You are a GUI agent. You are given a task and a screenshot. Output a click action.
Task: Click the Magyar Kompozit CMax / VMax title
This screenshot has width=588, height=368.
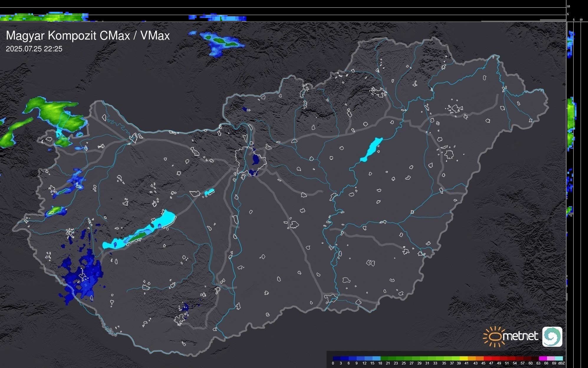[88, 35]
